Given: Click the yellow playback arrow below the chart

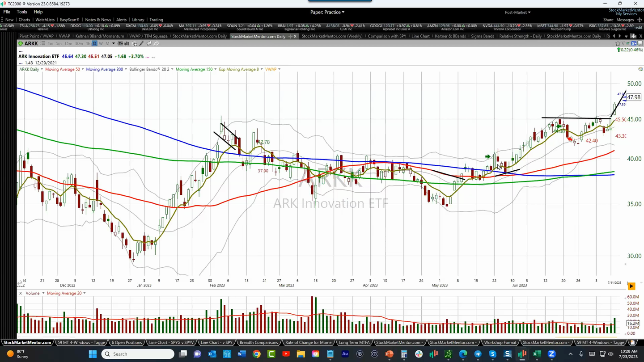Looking at the screenshot, I should click(631, 286).
